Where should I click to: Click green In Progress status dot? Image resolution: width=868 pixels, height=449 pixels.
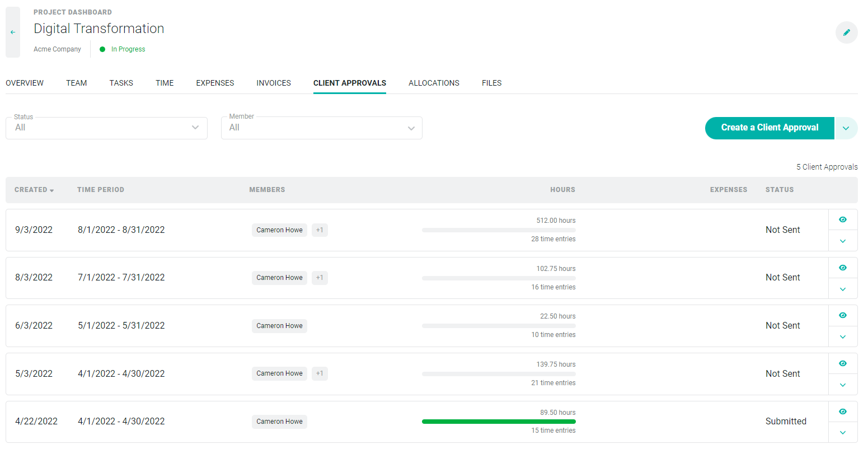(x=102, y=49)
